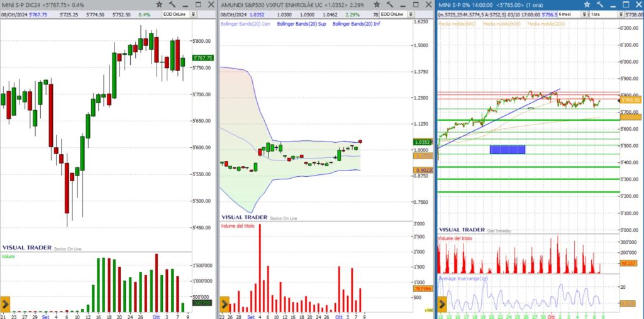Click the Volumi label in DIC24 window
644x319 pixels.
(8, 257)
